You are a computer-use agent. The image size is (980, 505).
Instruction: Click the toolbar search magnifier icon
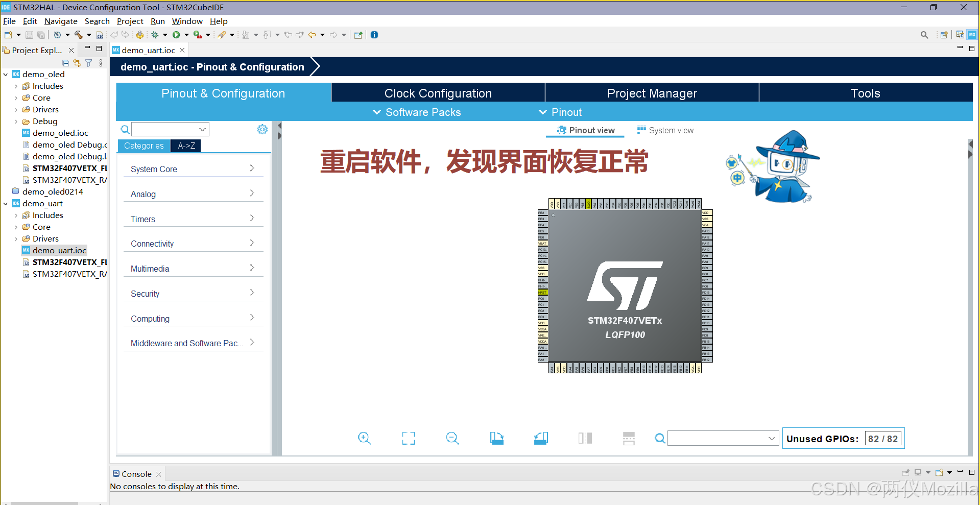[924, 35]
